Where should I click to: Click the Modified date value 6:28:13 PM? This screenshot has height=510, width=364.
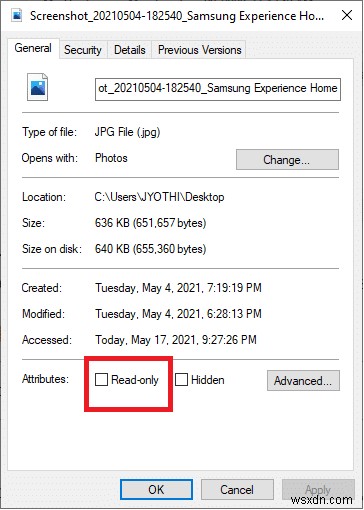(x=178, y=314)
